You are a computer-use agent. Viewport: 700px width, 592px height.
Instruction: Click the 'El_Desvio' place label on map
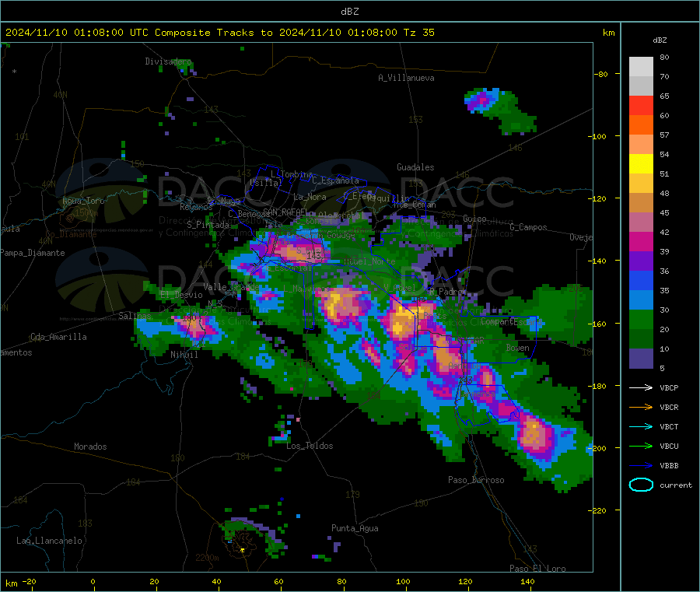[181, 295]
